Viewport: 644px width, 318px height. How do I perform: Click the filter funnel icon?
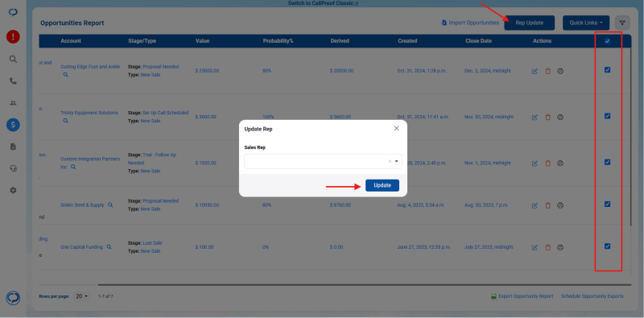[622, 23]
